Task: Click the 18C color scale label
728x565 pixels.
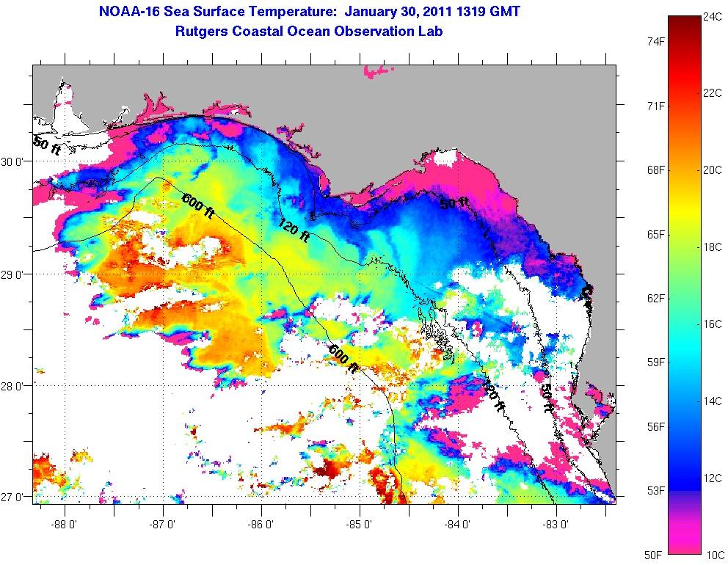Action: (x=713, y=247)
